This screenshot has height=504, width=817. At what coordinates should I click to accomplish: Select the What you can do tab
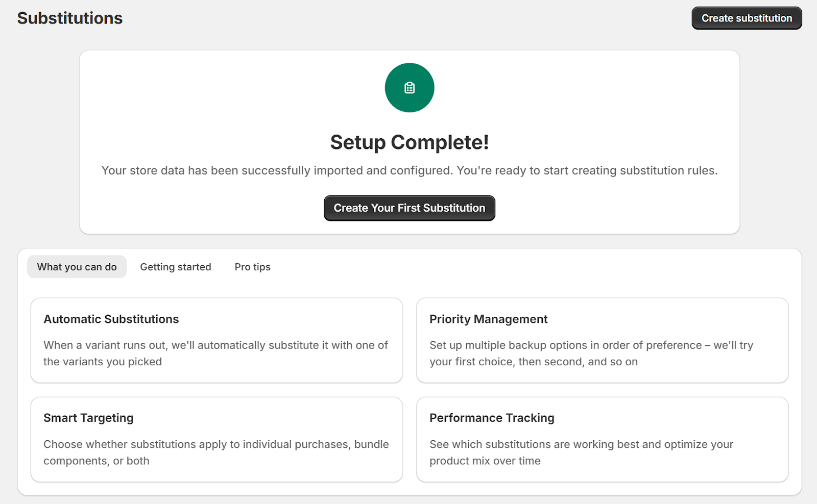pyautogui.click(x=77, y=267)
